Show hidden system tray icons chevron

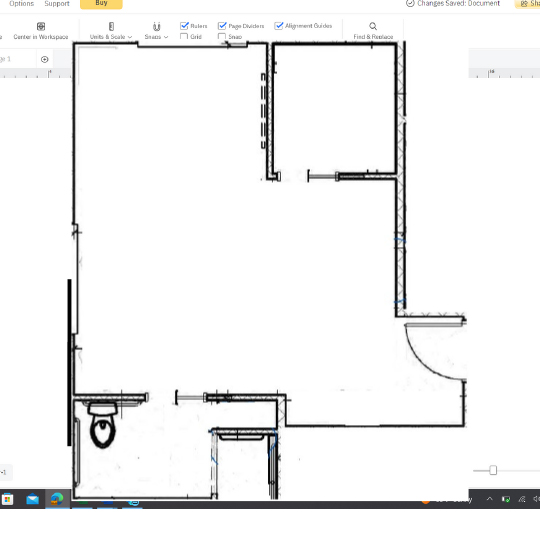[489, 499]
